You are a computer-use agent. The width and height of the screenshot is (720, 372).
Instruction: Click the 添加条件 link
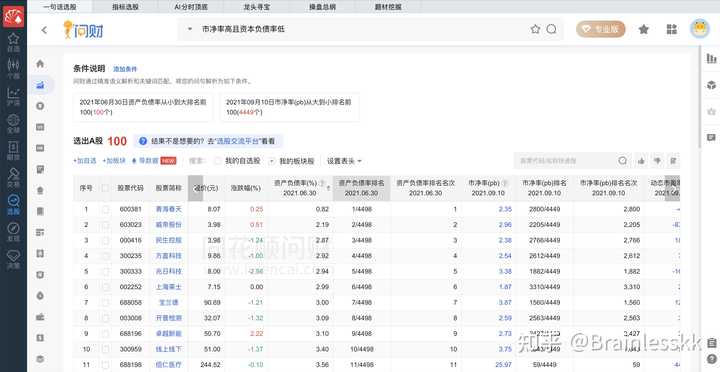tap(125, 69)
